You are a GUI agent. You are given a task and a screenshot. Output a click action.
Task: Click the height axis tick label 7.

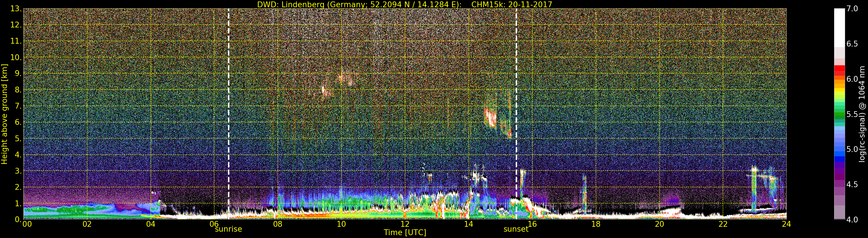(18, 106)
